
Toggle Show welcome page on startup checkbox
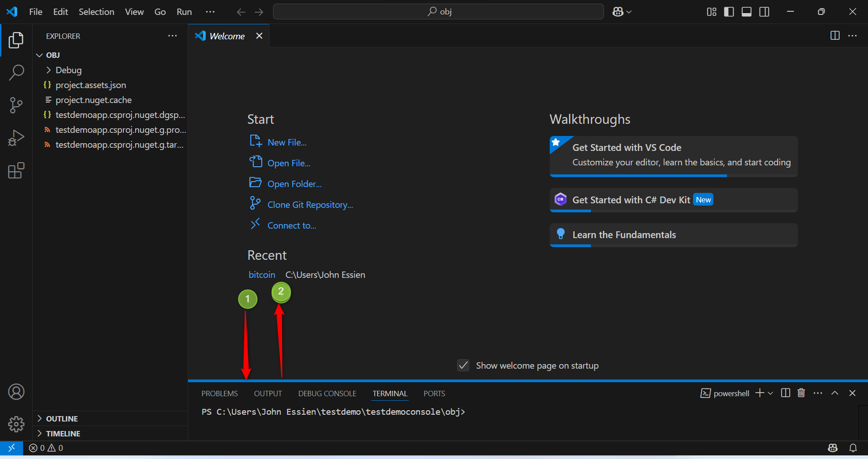point(463,365)
